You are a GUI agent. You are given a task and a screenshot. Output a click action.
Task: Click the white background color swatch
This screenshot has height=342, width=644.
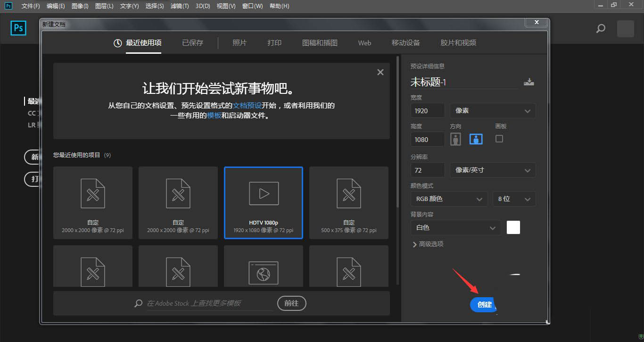(x=513, y=227)
